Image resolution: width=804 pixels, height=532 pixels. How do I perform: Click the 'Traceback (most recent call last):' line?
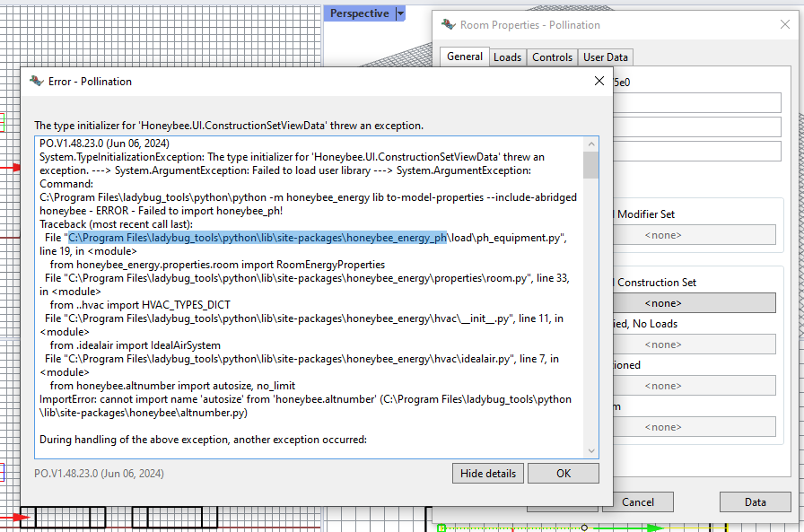coord(117,224)
